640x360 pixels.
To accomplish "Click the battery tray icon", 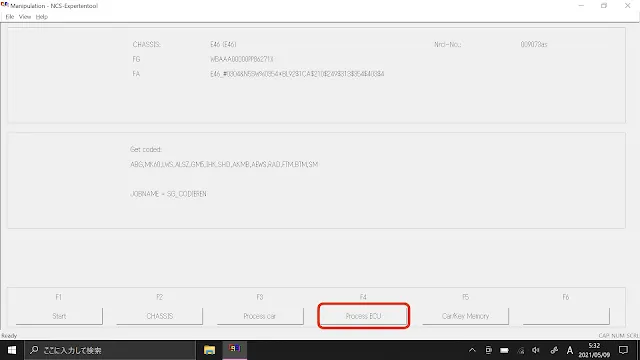I will (x=504, y=350).
